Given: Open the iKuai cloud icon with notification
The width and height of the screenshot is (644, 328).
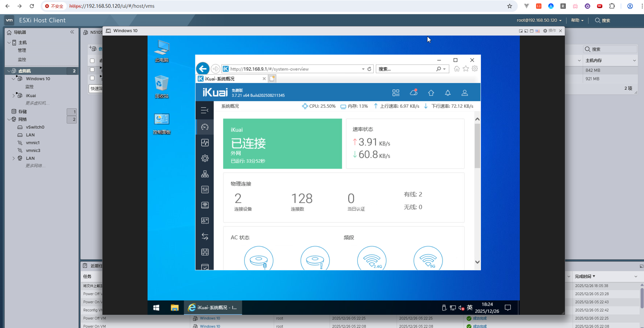Looking at the screenshot, I should tap(413, 92).
